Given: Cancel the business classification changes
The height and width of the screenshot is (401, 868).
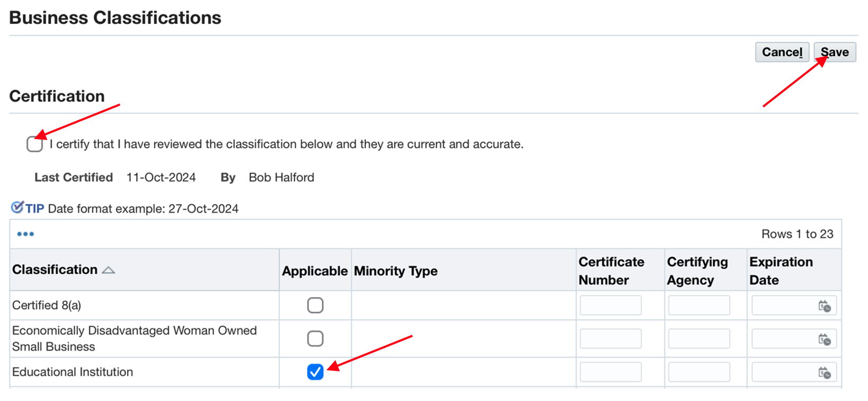Looking at the screenshot, I should point(782,52).
